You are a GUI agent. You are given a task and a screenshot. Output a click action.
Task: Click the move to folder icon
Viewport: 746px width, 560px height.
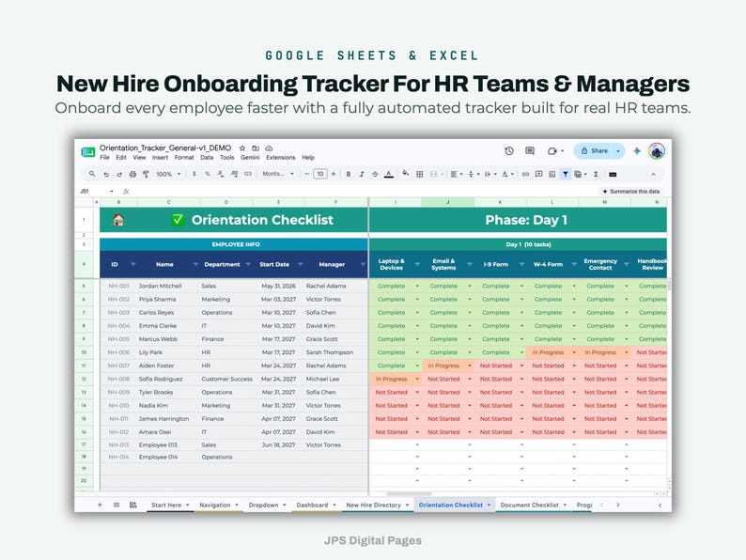pyautogui.click(x=256, y=148)
